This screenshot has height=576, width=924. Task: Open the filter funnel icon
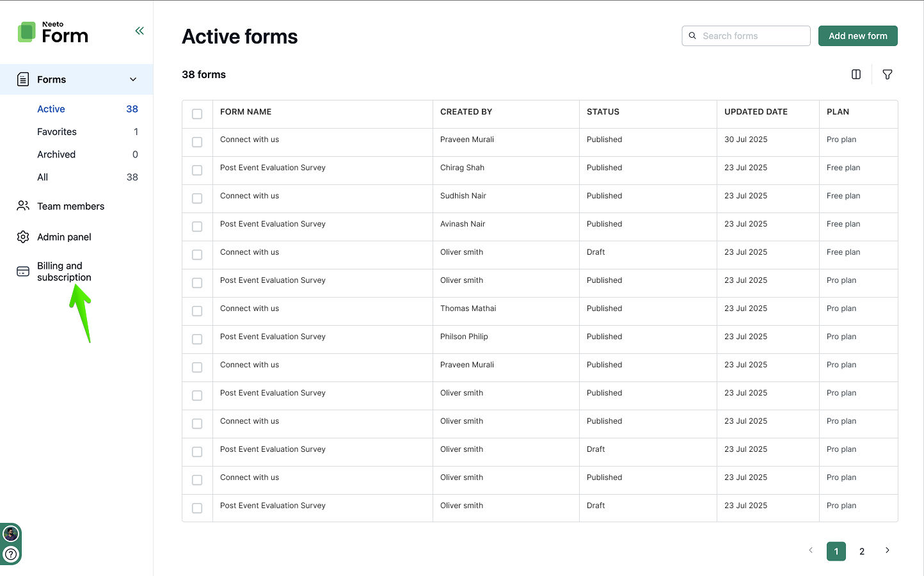[888, 74]
